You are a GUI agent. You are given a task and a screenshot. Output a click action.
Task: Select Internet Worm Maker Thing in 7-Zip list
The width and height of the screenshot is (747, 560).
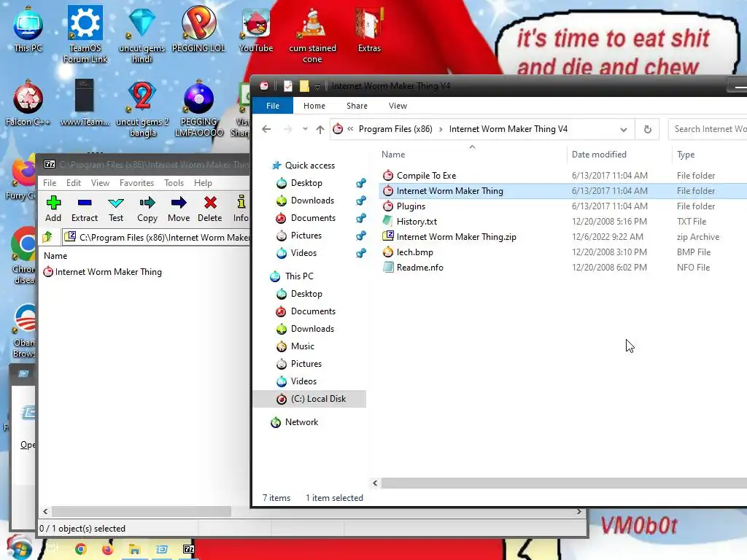coord(108,272)
